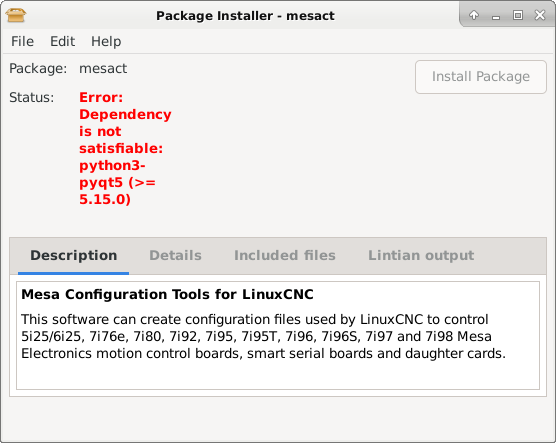Click the 'Mesa Configuration Tools for LinuxCNC' heading
This screenshot has height=443, width=556.
tap(167, 294)
